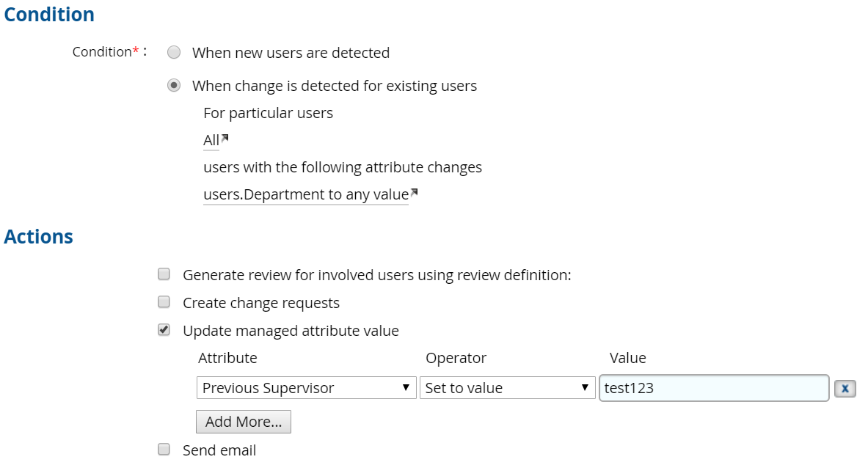The width and height of the screenshot is (868, 465).
Task: Enable the Send email checkbox
Action: coord(164,449)
